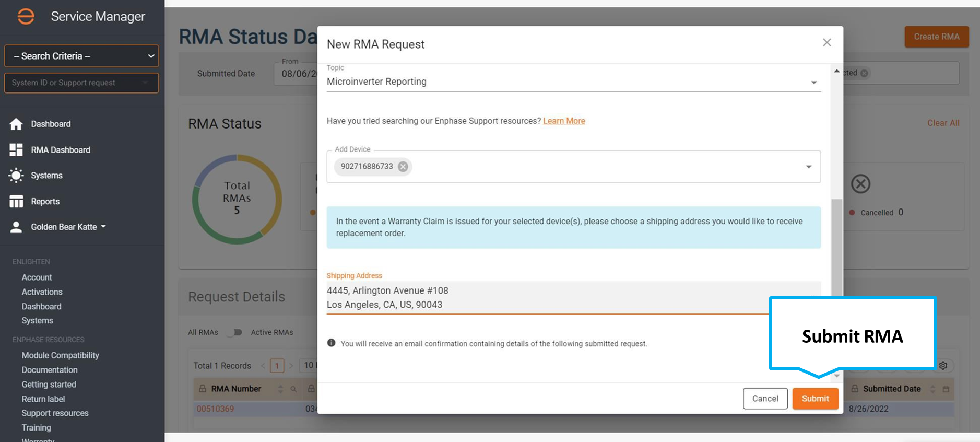The width and height of the screenshot is (980, 442).
Task: Click the From submitted date field
Action: click(x=296, y=74)
